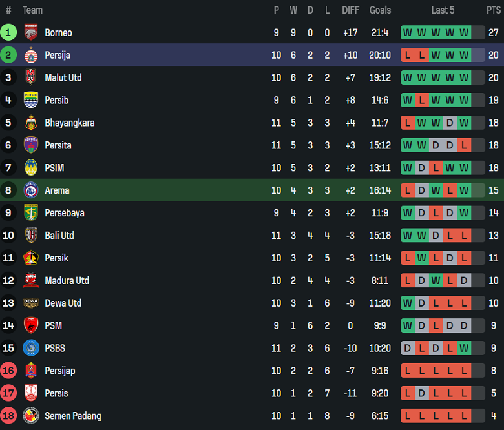Click the Semen Padang club logo
The height and width of the screenshot is (430, 504).
pyautogui.click(x=31, y=416)
